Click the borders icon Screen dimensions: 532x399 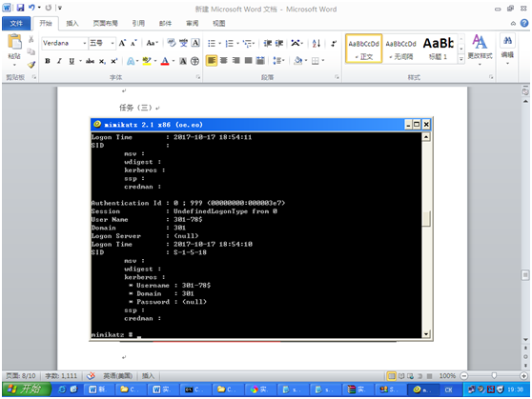(316, 61)
